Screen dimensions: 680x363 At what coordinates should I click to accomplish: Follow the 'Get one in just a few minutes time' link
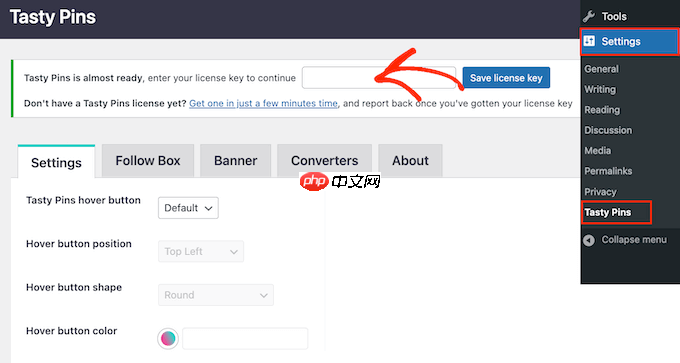tap(263, 103)
